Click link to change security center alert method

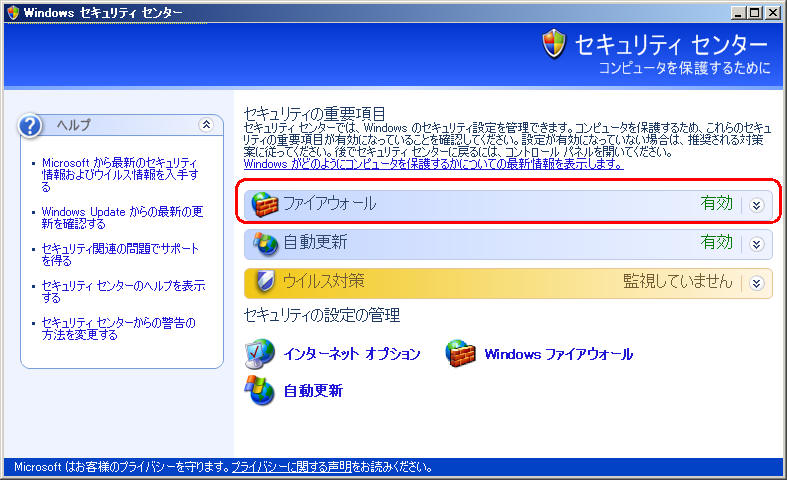[118, 328]
